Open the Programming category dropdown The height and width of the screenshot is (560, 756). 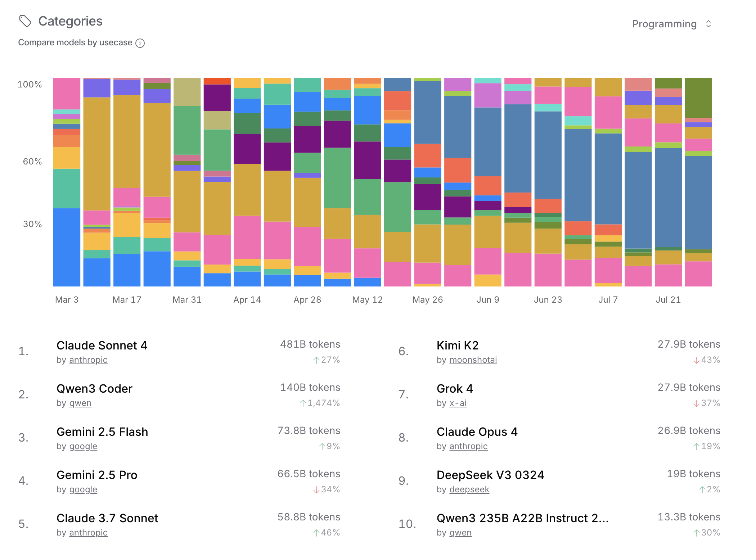pyautogui.click(x=672, y=24)
